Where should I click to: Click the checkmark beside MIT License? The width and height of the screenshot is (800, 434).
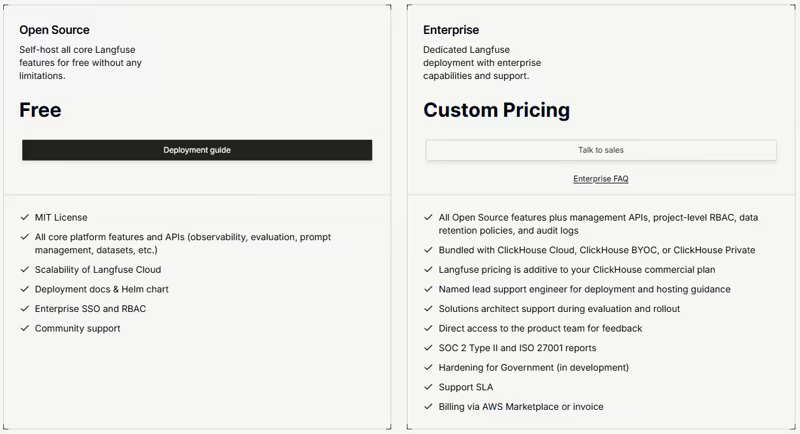[24, 217]
